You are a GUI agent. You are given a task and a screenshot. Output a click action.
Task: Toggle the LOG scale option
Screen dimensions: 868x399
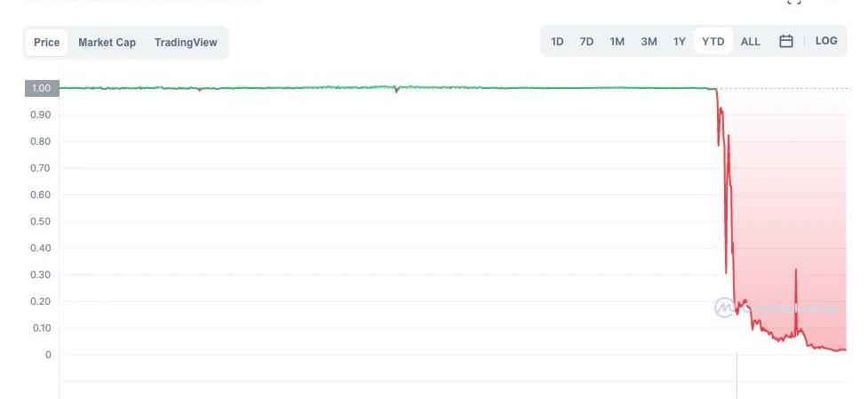(x=825, y=41)
